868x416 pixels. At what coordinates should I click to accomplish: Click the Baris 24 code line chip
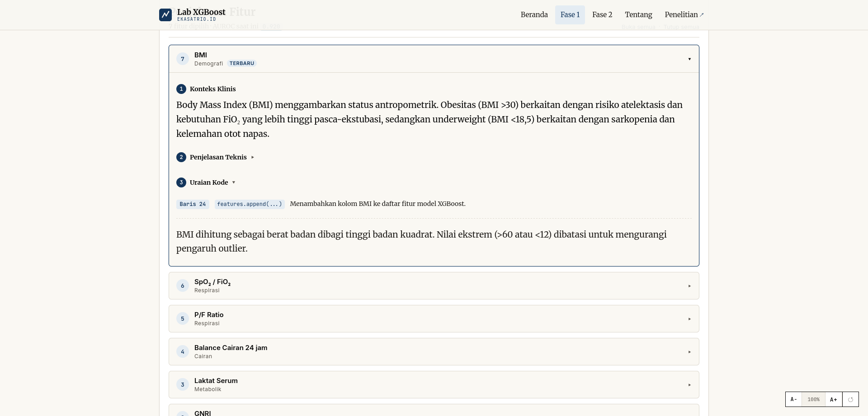point(193,204)
